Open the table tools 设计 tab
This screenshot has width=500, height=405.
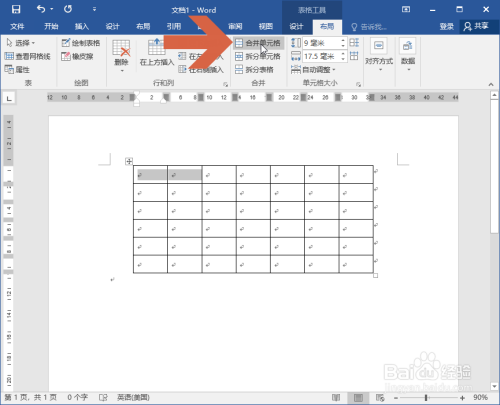296,26
